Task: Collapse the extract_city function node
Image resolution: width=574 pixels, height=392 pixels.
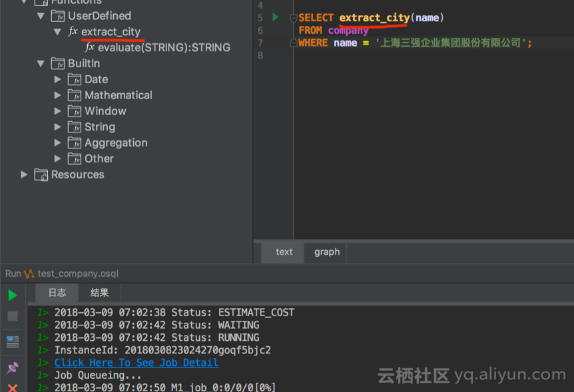Action: (57, 32)
